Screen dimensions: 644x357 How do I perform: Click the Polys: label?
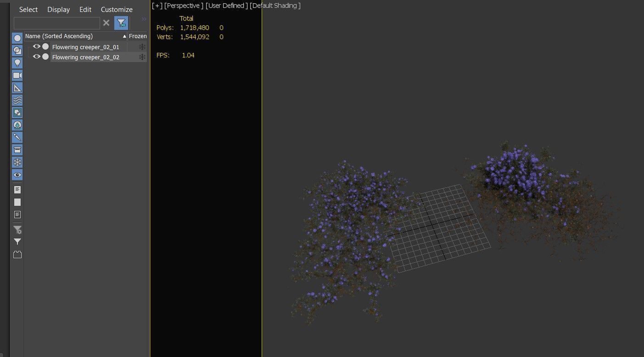pyautogui.click(x=165, y=28)
